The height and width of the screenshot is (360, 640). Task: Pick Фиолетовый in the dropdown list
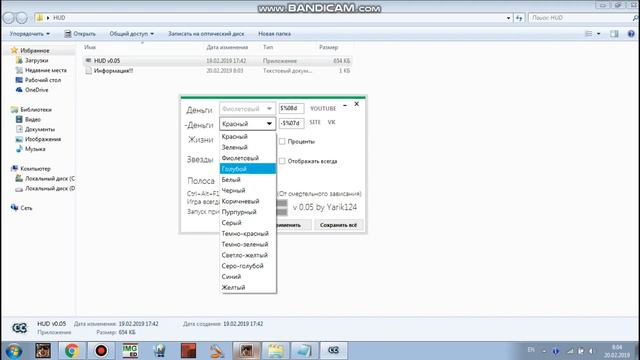click(248, 158)
